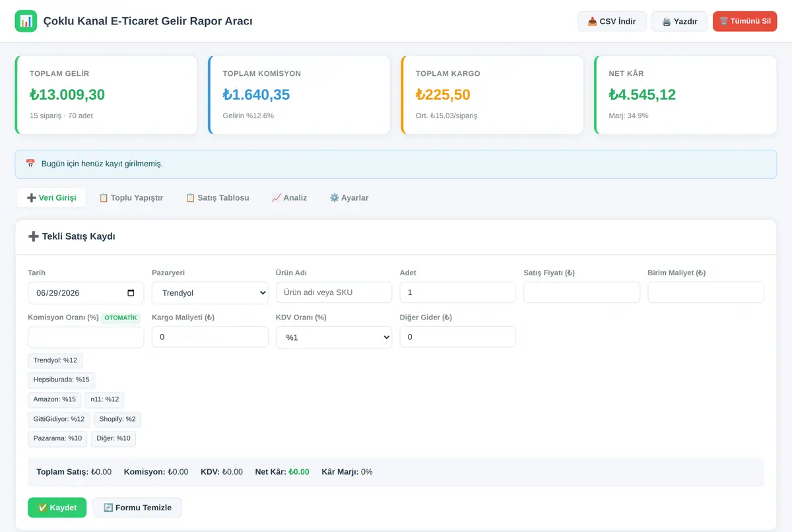Select the Diğer Gider input
792x532 pixels.
[x=458, y=337]
